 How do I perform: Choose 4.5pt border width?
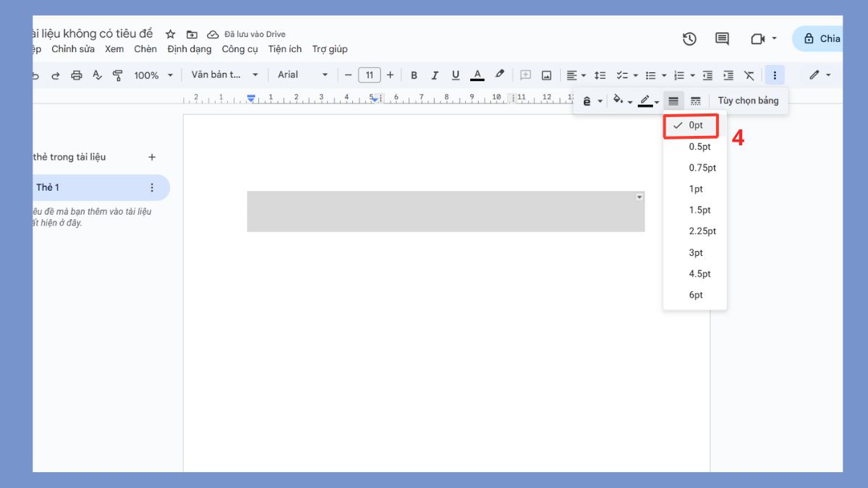click(x=694, y=274)
